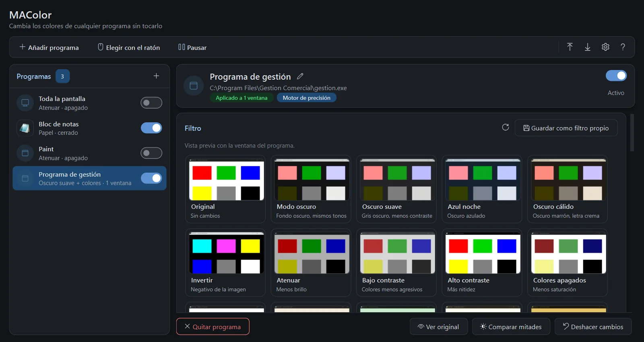The image size is (644, 342).
Task: Choose the Atenuar filter preset
Action: 311,263
